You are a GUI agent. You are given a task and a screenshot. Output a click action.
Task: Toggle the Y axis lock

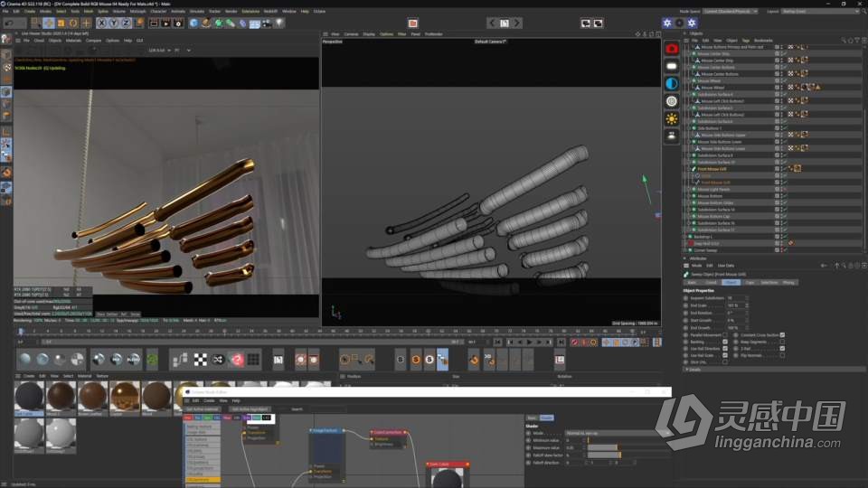114,23
